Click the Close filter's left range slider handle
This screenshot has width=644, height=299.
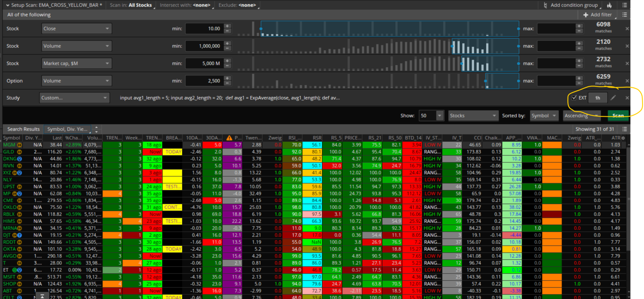(x=261, y=29)
